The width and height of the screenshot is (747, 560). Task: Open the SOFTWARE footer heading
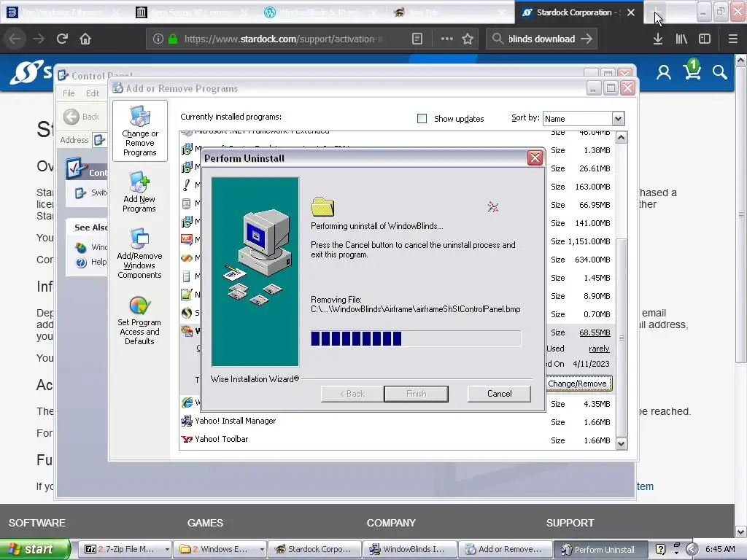(x=37, y=523)
